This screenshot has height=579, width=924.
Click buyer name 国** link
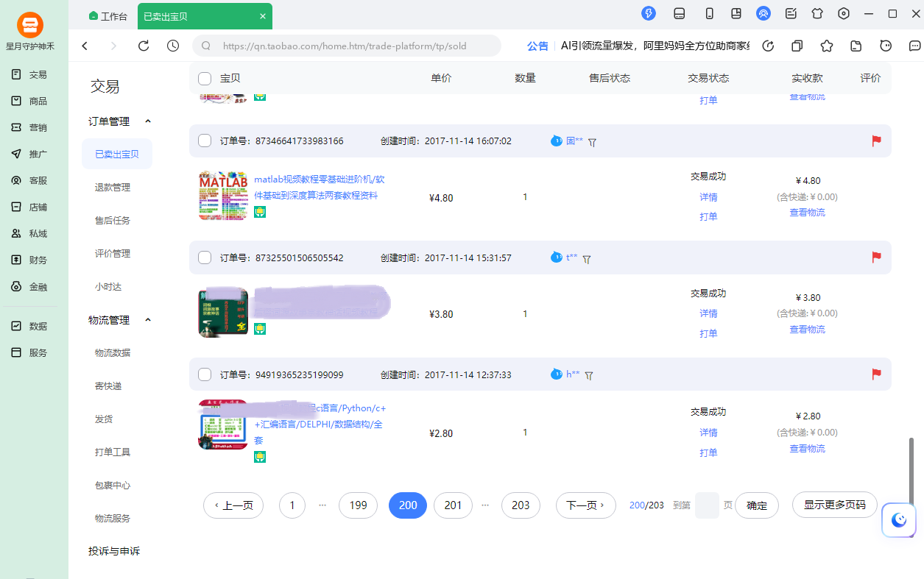tap(574, 141)
